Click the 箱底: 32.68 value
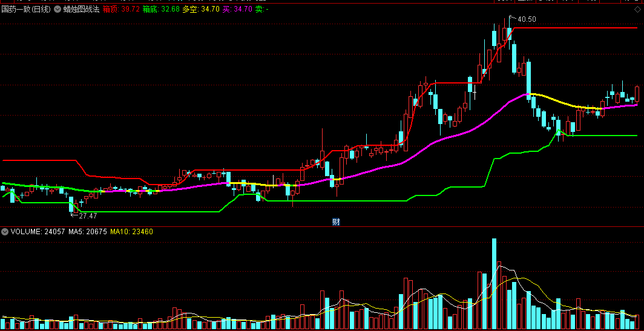Viewport: 644px width, 331px height. click(x=161, y=10)
